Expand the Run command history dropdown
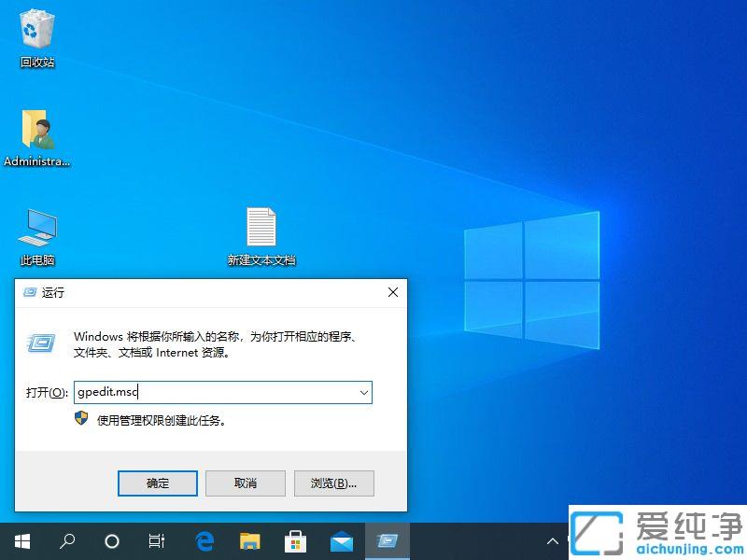The width and height of the screenshot is (747, 560). 363,392
